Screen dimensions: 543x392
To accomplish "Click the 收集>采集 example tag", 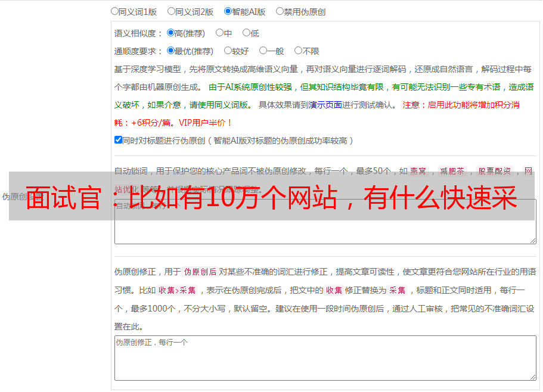I will click(x=177, y=290).
